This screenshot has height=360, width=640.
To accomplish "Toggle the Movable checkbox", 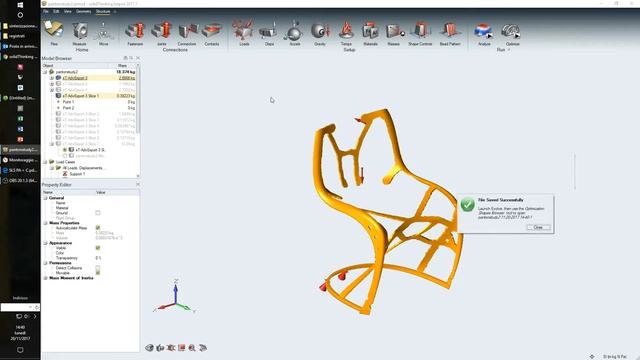I will 98,273.
